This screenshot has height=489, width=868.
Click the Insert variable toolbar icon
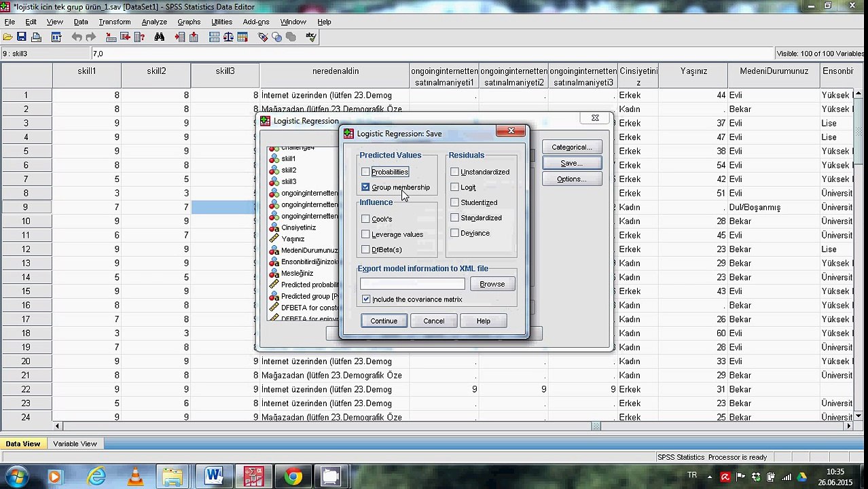pos(194,37)
